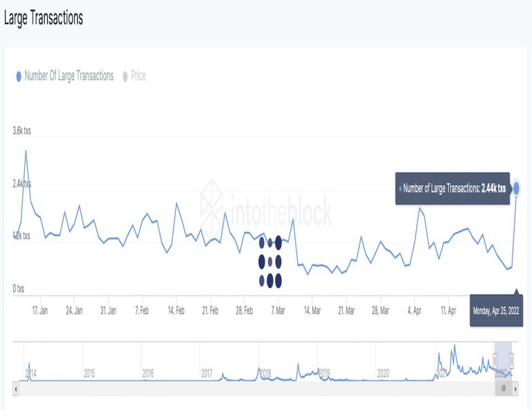Click the 2018 region in the navigator
532x410 pixels.
265,373
